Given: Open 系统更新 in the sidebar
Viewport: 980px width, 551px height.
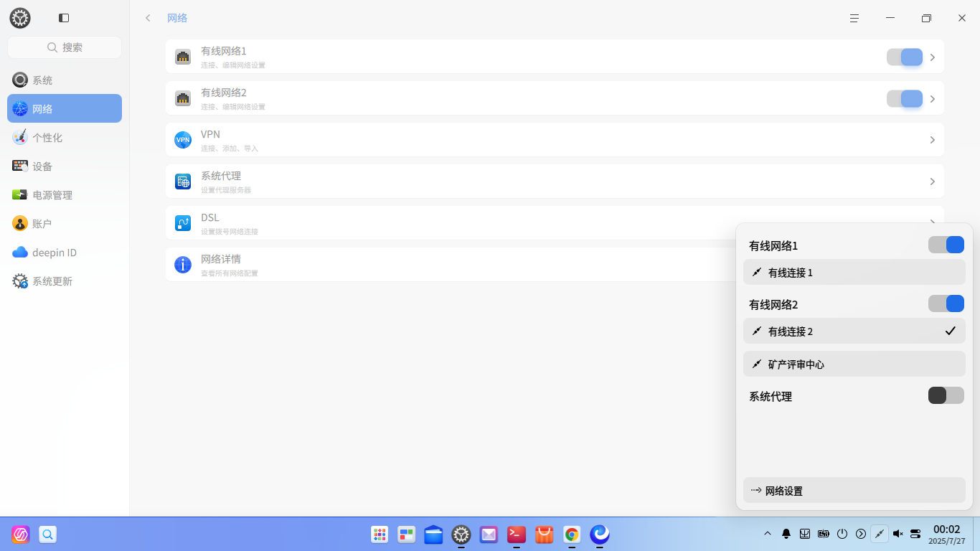Looking at the screenshot, I should pos(65,281).
